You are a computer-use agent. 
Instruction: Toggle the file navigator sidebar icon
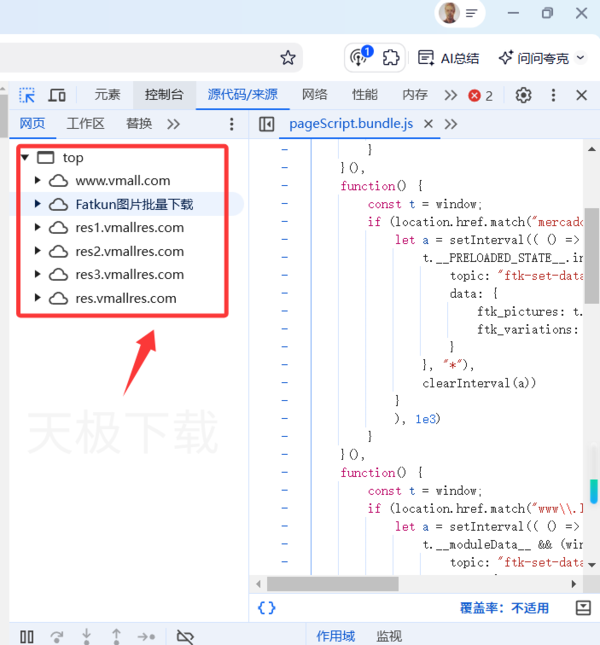(x=266, y=124)
